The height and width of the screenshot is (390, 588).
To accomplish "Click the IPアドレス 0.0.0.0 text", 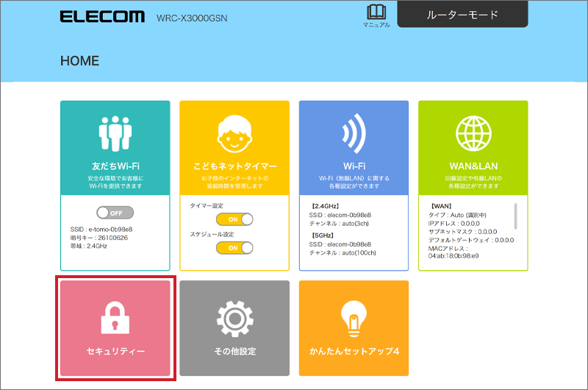I will (x=453, y=224).
